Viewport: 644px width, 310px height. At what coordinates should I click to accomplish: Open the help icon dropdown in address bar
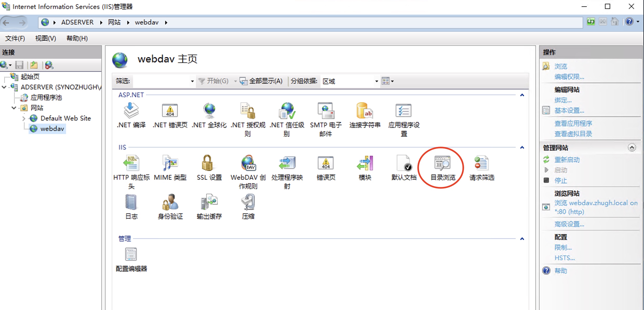point(638,22)
